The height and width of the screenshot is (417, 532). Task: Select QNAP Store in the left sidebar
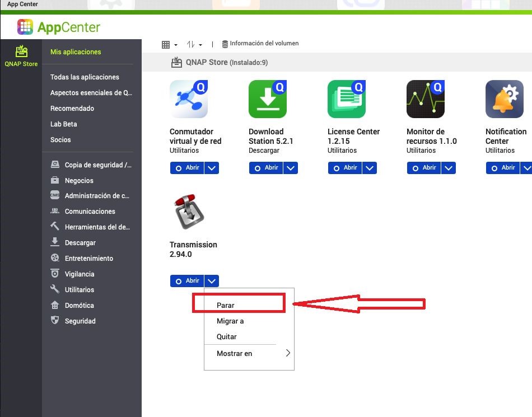click(x=21, y=56)
